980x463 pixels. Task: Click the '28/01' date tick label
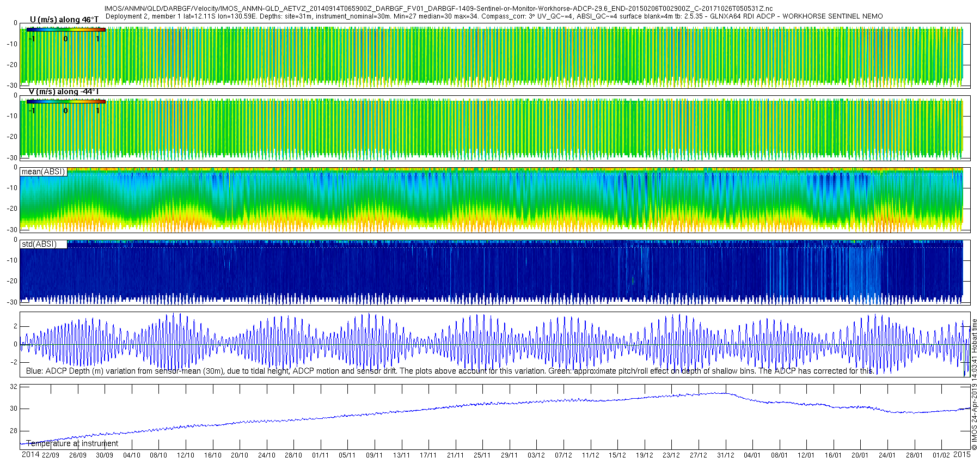915,455
